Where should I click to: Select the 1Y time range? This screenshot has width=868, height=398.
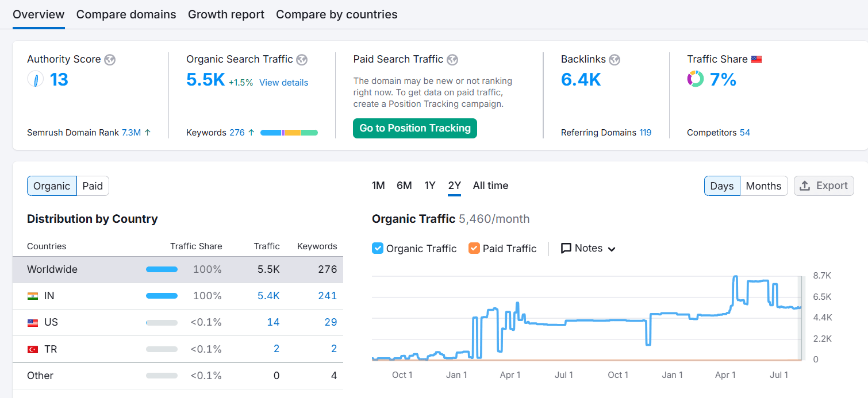click(x=430, y=186)
